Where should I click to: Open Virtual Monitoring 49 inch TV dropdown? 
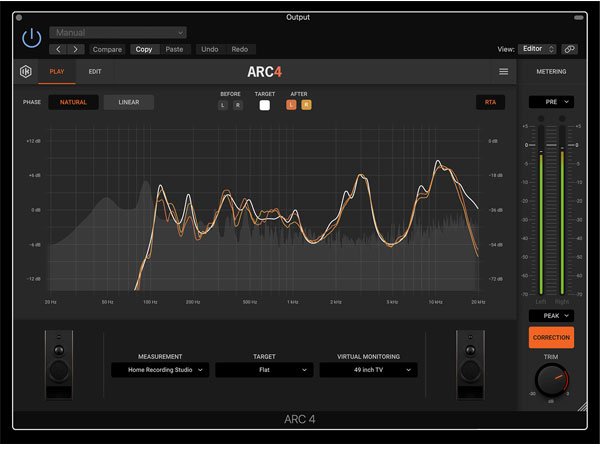click(368, 370)
